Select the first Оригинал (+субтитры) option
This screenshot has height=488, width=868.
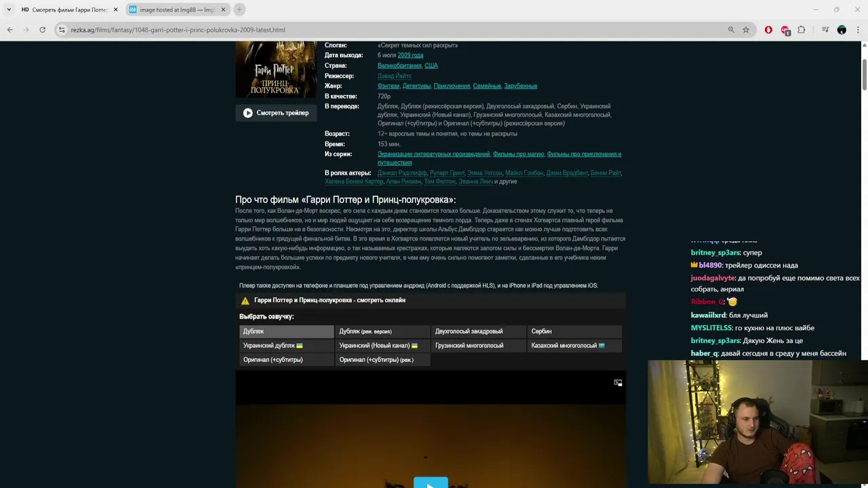tap(286, 360)
